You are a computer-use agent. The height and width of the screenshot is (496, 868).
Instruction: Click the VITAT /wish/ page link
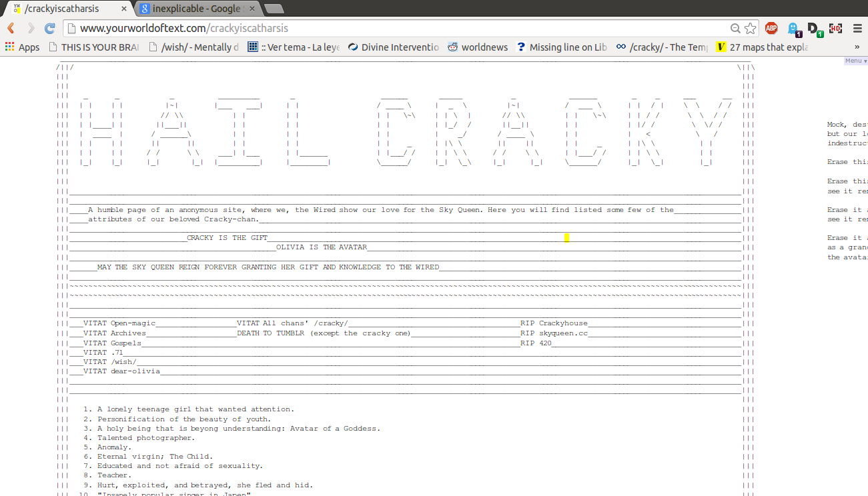(110, 361)
